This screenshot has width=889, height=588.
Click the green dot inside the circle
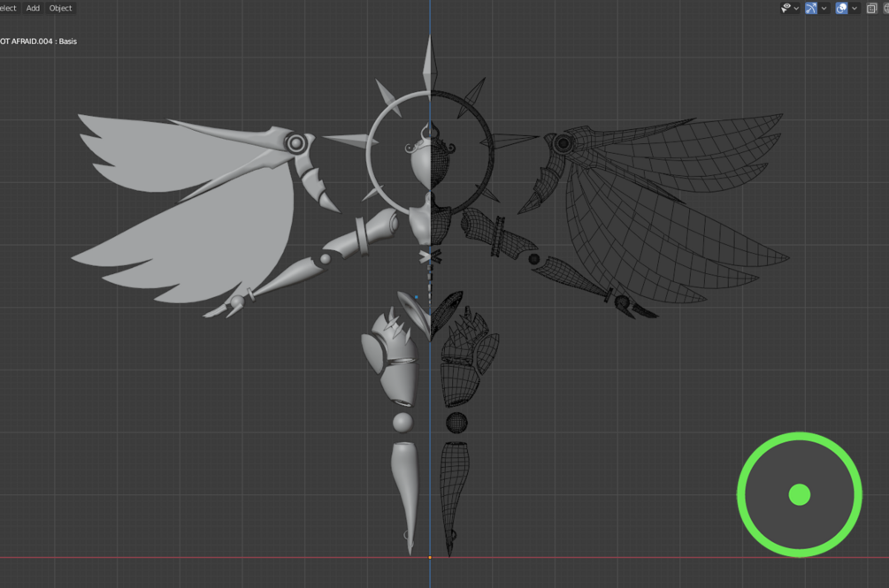click(x=800, y=494)
